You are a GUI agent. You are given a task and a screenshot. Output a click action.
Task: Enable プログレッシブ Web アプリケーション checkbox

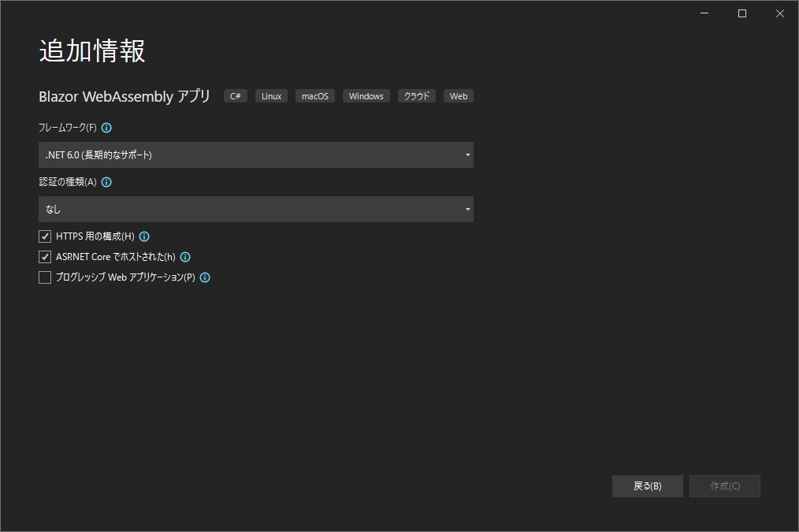(45, 277)
